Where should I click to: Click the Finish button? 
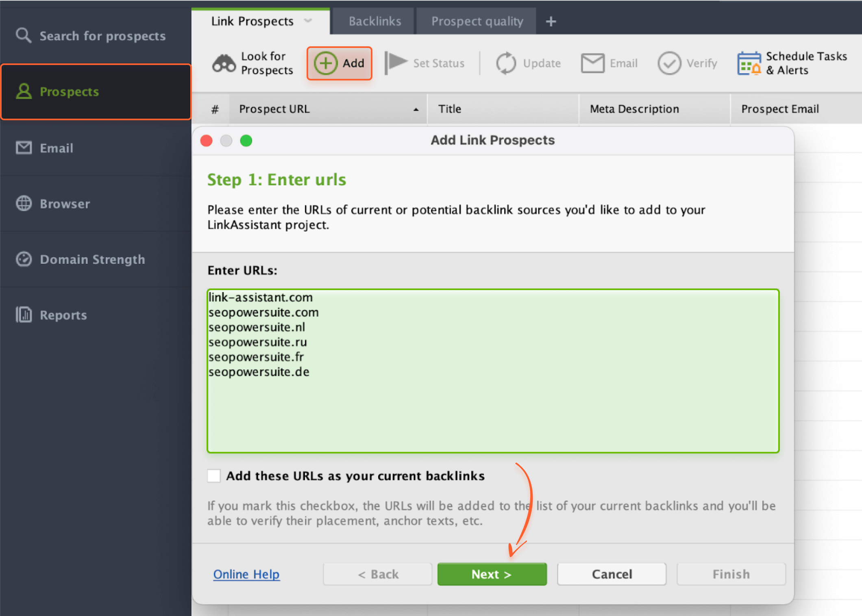pos(731,574)
